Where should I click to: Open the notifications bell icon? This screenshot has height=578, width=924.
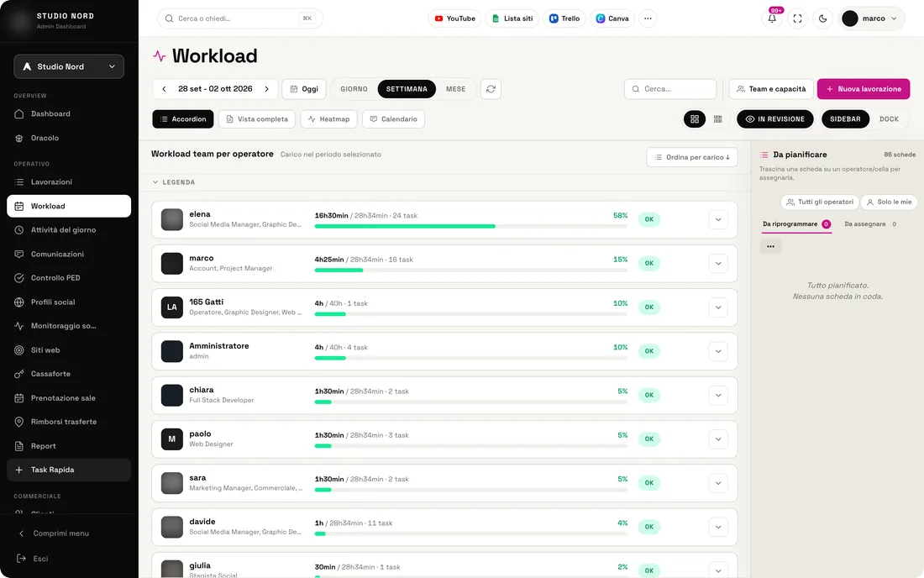coord(772,18)
